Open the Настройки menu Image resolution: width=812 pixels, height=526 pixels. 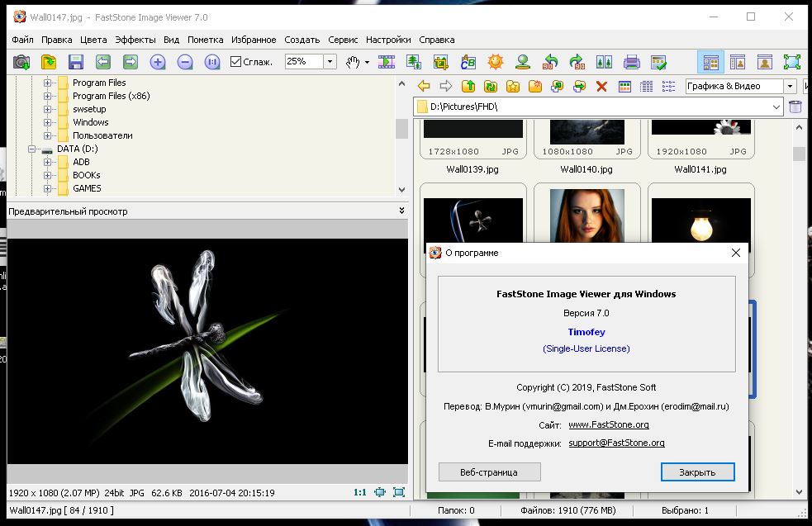(x=388, y=40)
